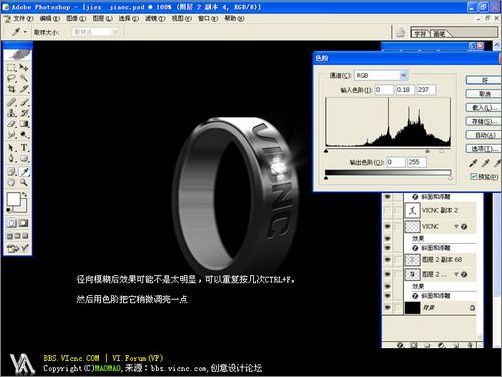Collapse effects of the VICNC layer

(x=456, y=227)
